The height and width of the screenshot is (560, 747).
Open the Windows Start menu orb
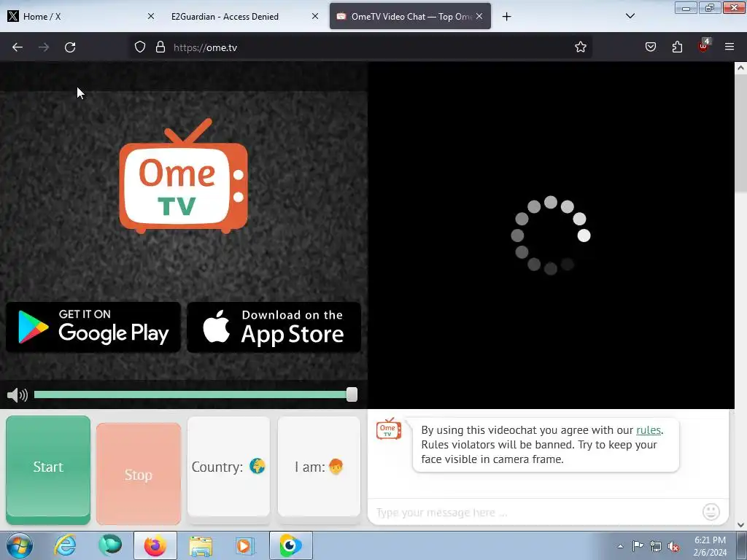[20, 545]
